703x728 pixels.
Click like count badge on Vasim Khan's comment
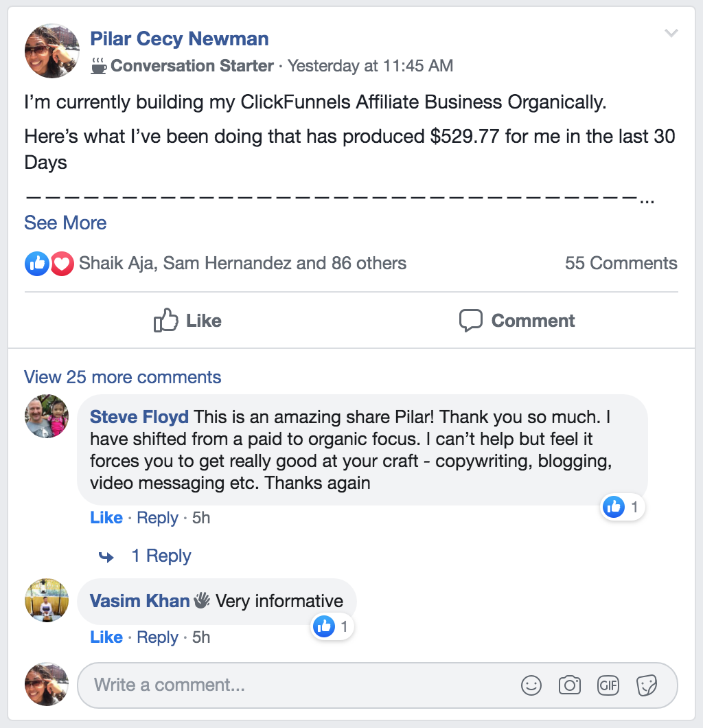[x=332, y=626]
